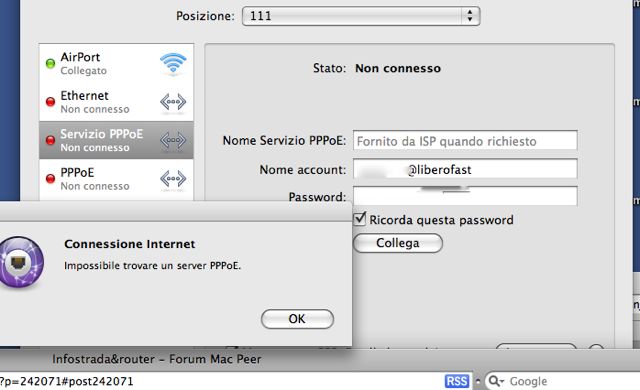The height and width of the screenshot is (390, 640).
Task: Click the red Ethernet status dot
Action: coord(50,102)
